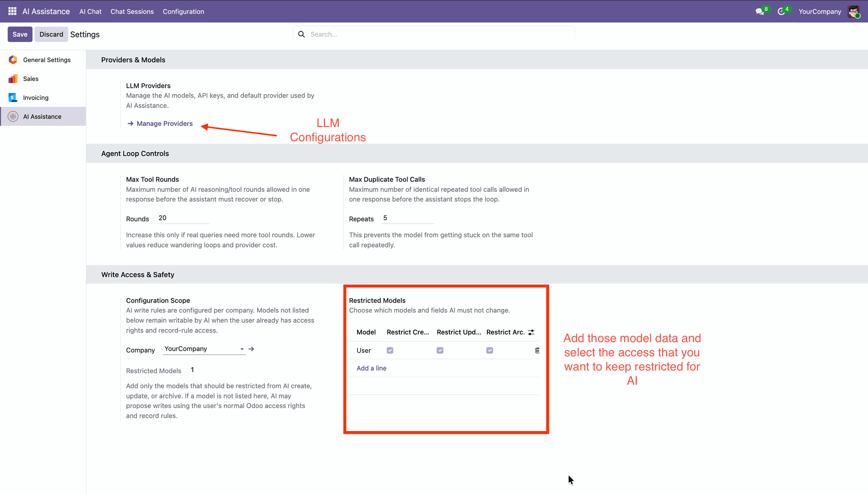Image resolution: width=868 pixels, height=494 pixels.
Task: Expand the Company dropdown selector
Action: [242, 349]
